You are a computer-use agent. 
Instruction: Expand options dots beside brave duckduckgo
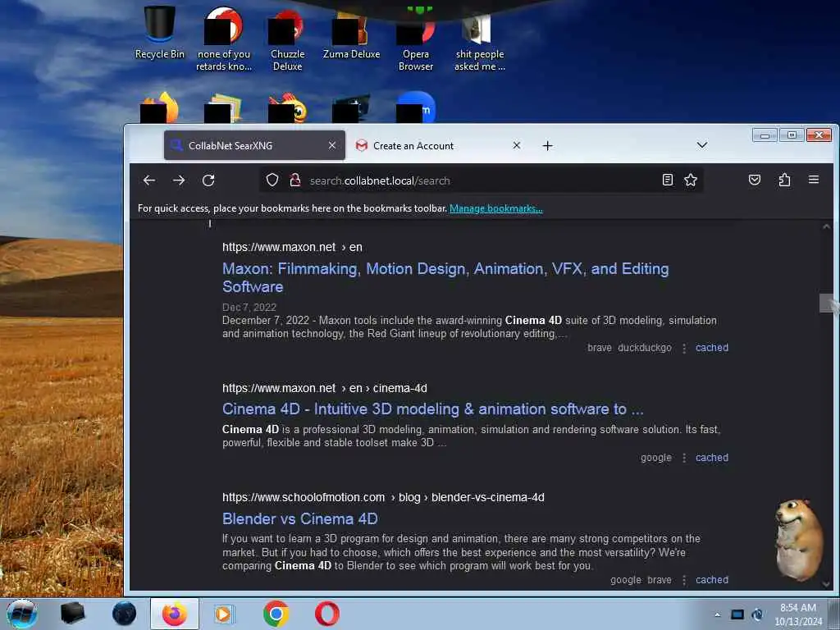click(x=684, y=348)
